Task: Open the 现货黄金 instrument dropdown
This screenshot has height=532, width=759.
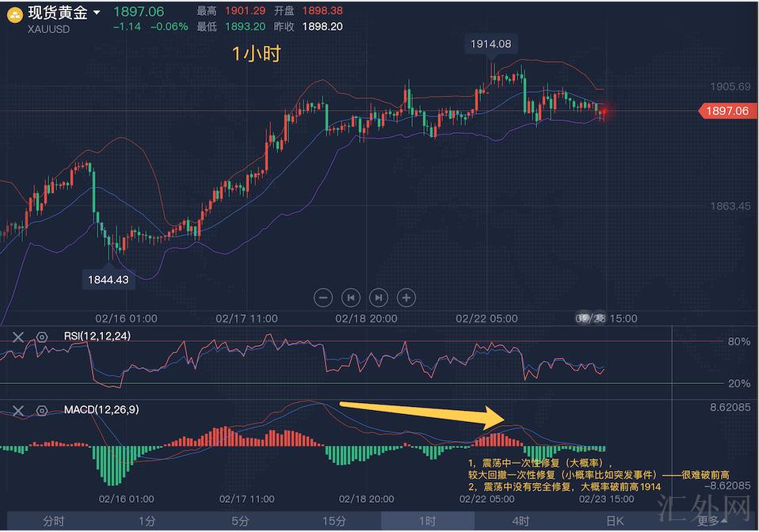Action: [97, 13]
